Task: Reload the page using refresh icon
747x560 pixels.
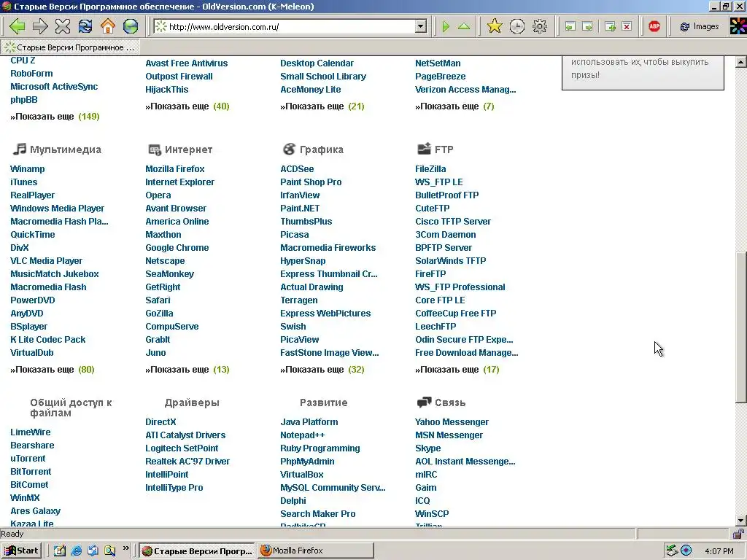Action: pyautogui.click(x=85, y=26)
